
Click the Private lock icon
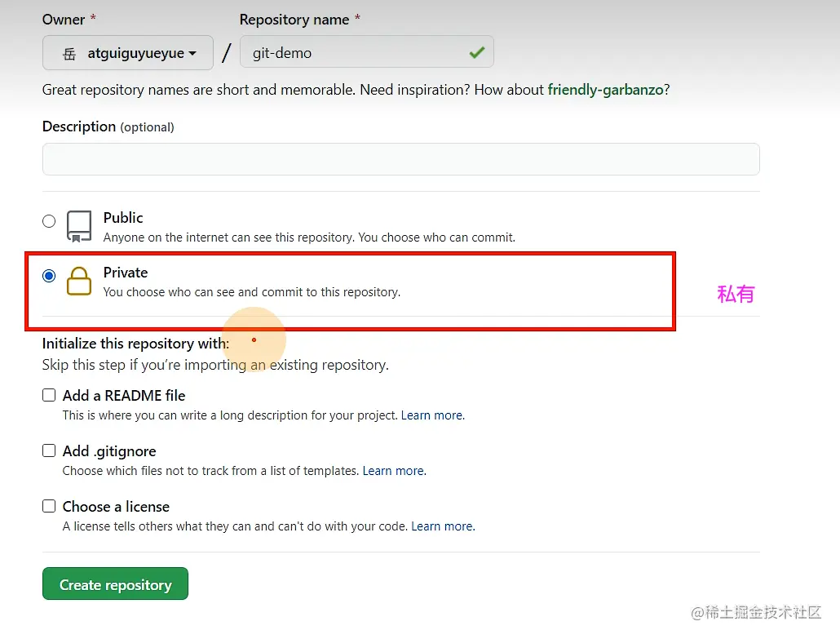click(79, 281)
